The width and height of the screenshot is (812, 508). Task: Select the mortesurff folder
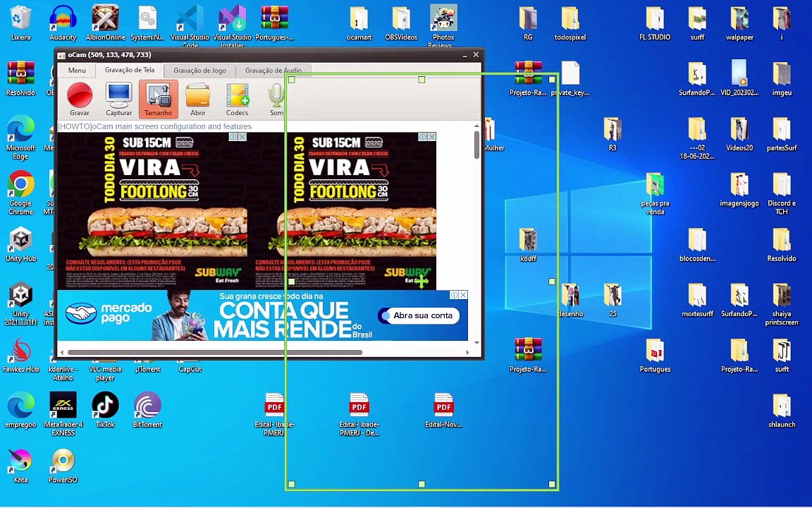(x=697, y=300)
